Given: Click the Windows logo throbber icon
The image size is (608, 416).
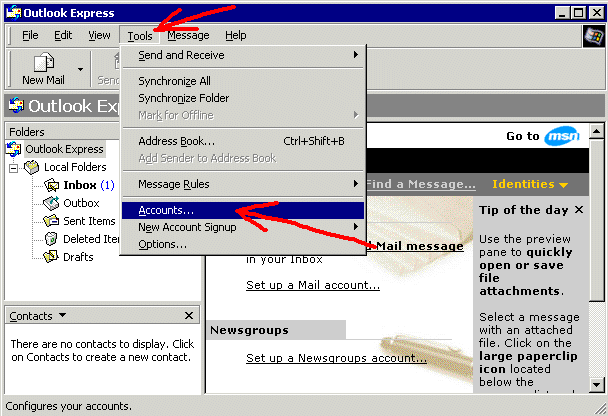Looking at the screenshot, I should 594,36.
